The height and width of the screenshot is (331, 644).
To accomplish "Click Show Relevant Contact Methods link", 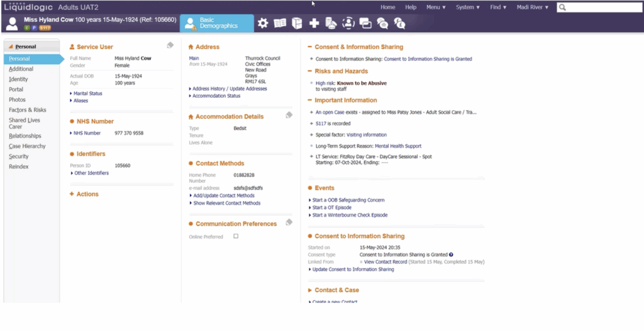I will coord(226,203).
